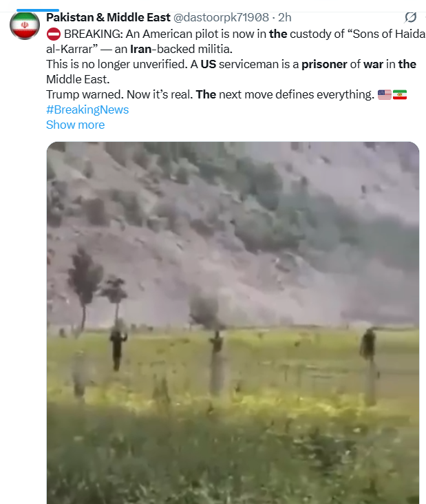Click the bold 'prisoner' word in tweet
Image resolution: width=426 pixels, height=504 pixels.
[x=324, y=64]
